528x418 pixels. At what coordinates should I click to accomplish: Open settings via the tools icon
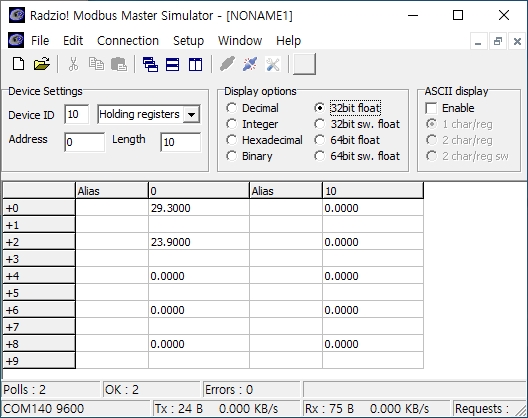(x=272, y=64)
